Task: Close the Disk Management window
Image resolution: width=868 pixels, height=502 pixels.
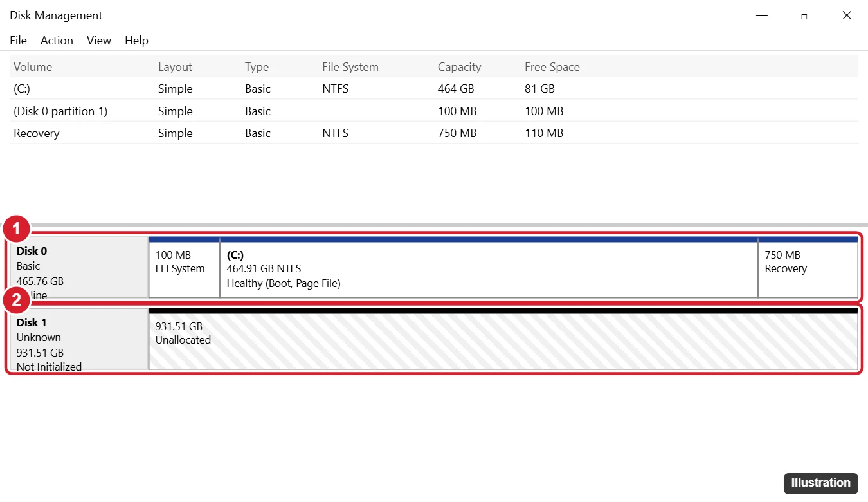Action: coord(847,15)
